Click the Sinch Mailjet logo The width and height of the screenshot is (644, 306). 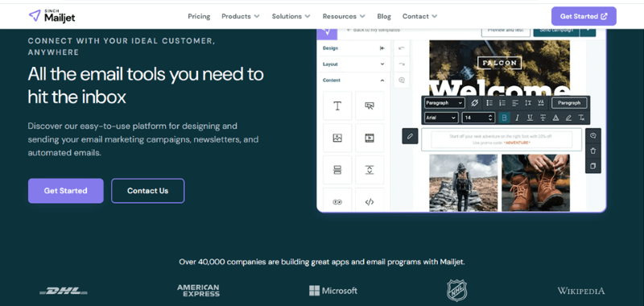52,16
